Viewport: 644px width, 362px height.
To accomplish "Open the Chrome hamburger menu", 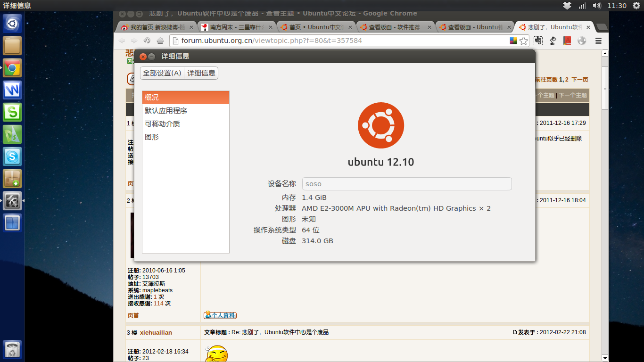I will tap(599, 41).
